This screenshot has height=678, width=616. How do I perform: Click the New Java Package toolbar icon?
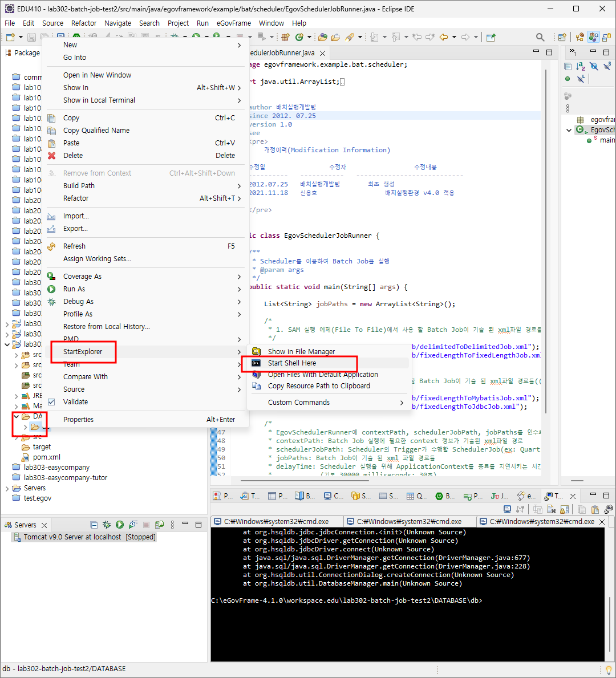[285, 37]
